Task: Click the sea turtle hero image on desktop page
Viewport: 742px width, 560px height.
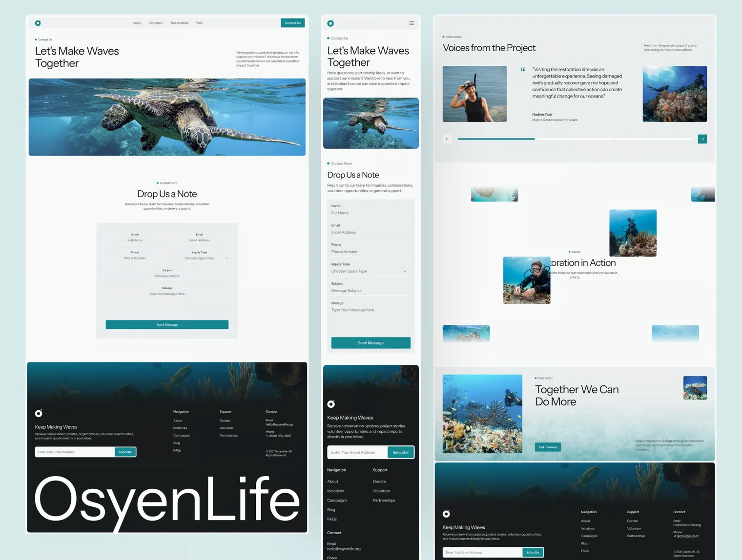Action: (167, 117)
